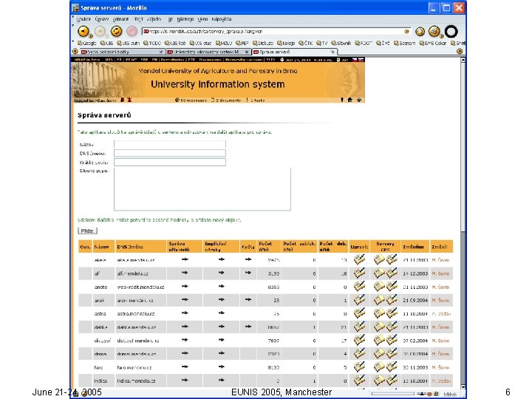Click the Dlouhý popis text area
This screenshot has width=532, height=399.
pos(202,189)
